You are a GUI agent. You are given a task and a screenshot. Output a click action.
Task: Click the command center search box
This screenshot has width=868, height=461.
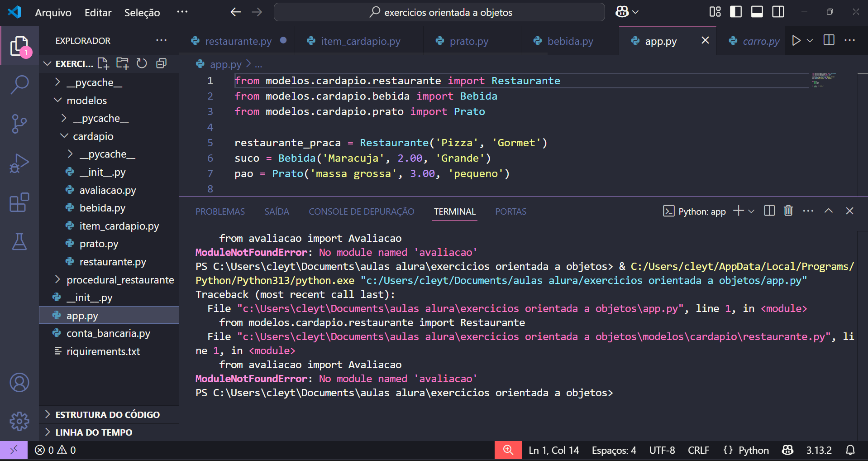point(439,12)
